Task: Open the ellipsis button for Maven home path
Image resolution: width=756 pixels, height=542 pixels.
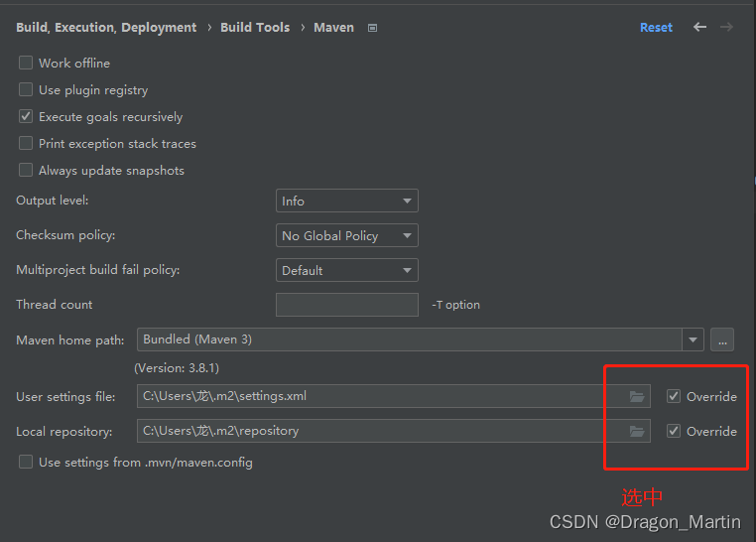Action: [x=722, y=339]
